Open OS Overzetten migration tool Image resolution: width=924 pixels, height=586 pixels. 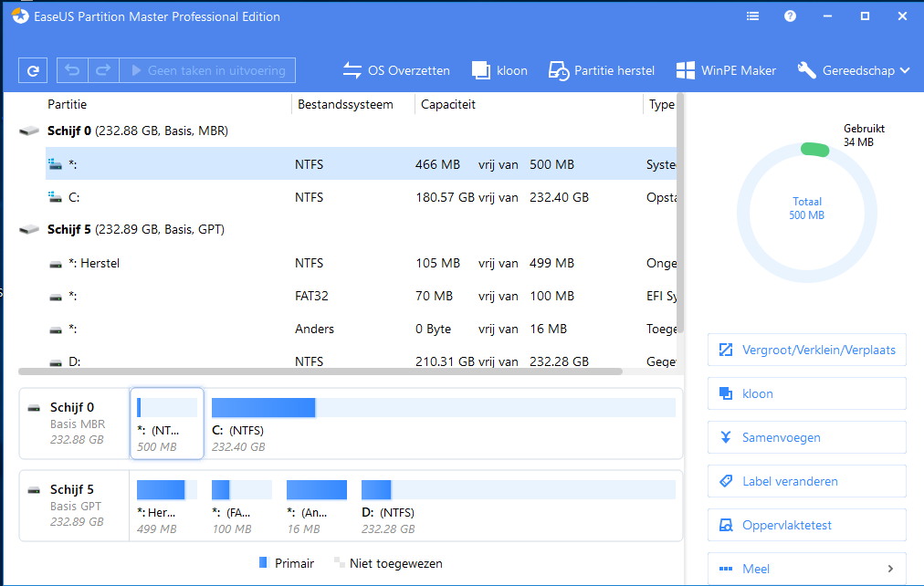point(396,70)
